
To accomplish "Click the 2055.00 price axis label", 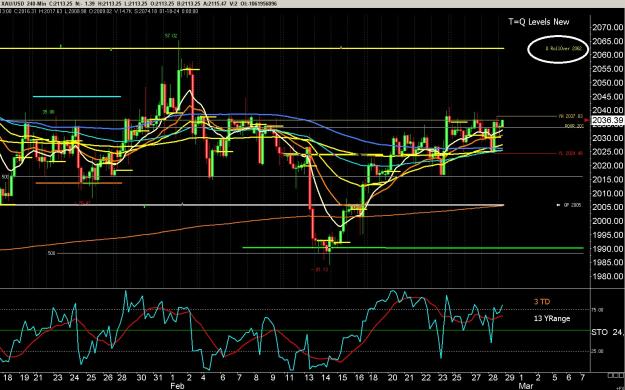I will 608,69.
